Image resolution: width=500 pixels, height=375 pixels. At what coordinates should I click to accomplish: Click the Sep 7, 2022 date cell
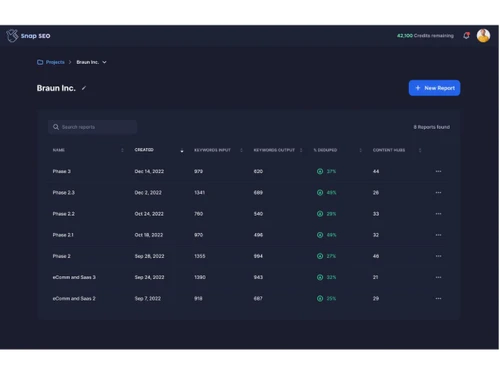click(x=148, y=298)
